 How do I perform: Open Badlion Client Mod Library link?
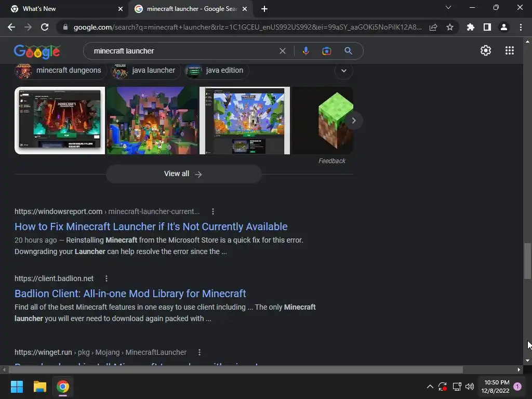click(130, 294)
